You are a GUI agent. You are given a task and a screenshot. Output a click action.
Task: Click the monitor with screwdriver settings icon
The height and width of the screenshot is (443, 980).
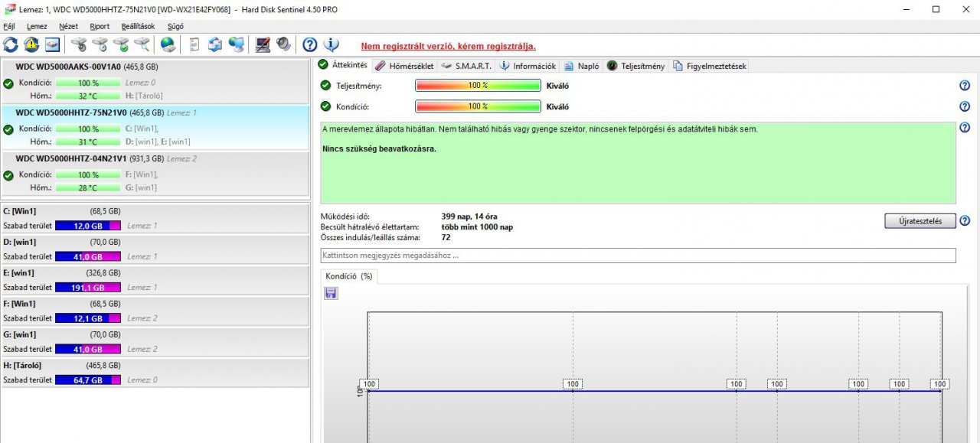tap(263, 44)
